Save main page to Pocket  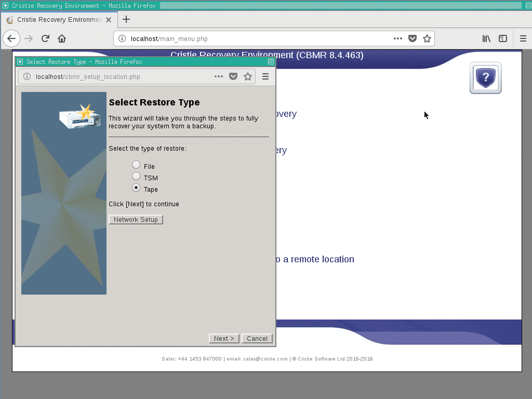412,38
